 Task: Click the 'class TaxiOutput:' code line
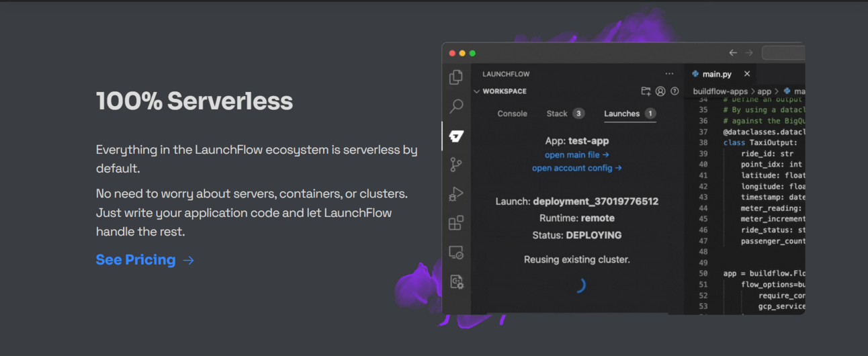(x=760, y=142)
